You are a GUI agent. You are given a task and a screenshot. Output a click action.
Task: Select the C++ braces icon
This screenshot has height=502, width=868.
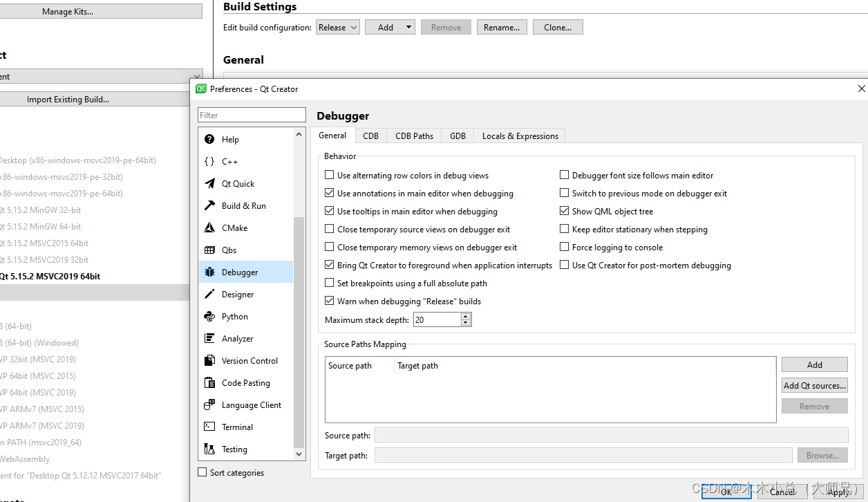pos(209,161)
